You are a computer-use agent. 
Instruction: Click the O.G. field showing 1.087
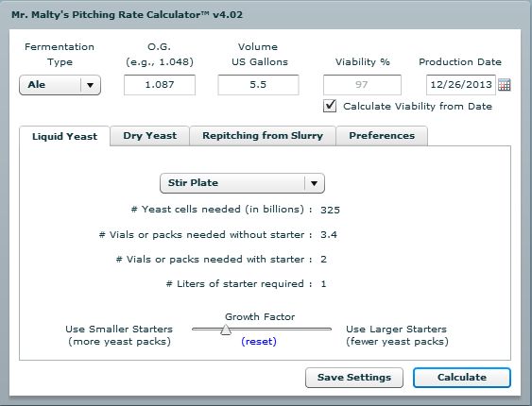[x=160, y=85]
